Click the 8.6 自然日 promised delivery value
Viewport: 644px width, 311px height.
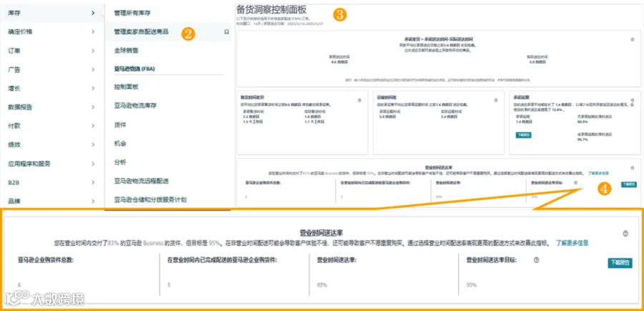pos(339,62)
